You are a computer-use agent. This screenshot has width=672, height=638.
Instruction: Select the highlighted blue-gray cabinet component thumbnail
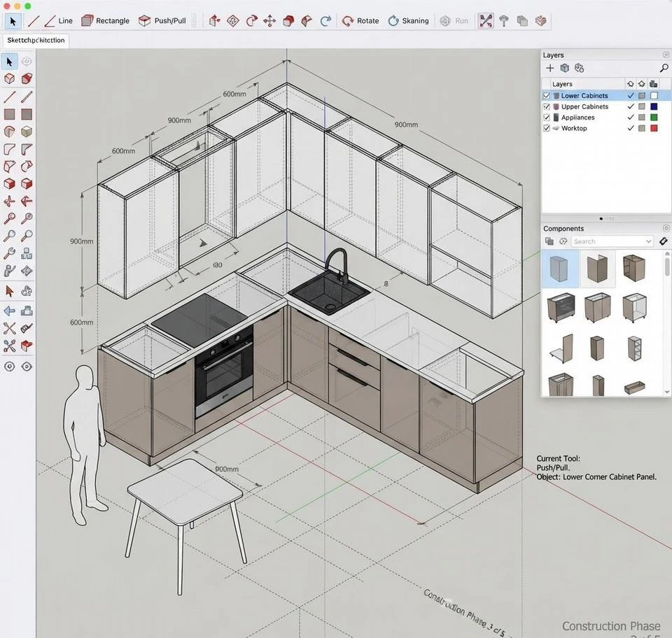click(560, 269)
